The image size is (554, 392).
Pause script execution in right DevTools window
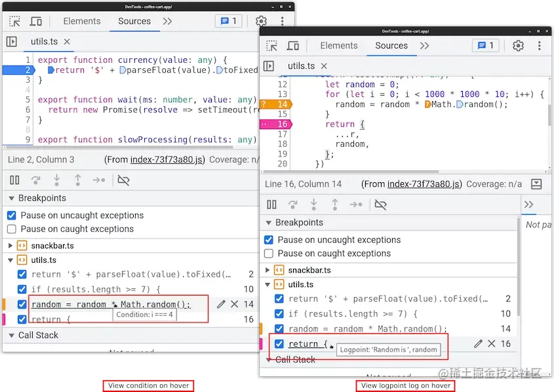(271, 205)
